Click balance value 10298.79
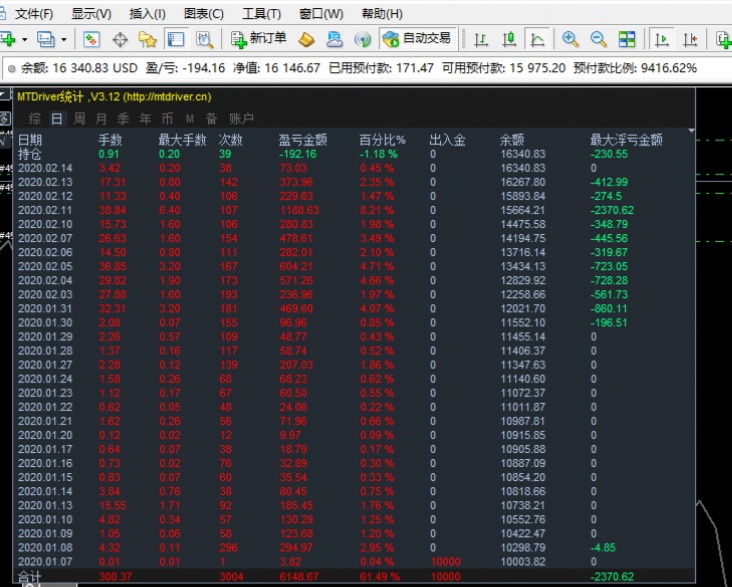 (523, 547)
